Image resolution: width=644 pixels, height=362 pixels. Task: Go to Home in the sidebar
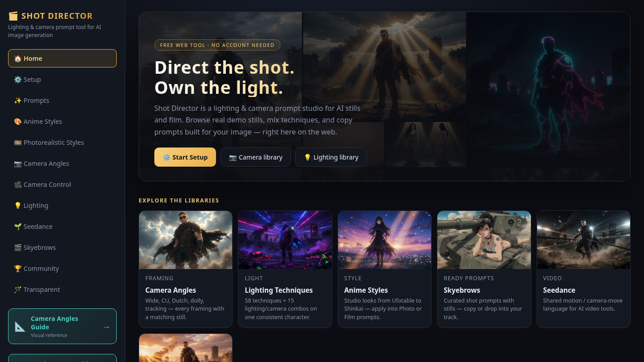tap(62, 59)
